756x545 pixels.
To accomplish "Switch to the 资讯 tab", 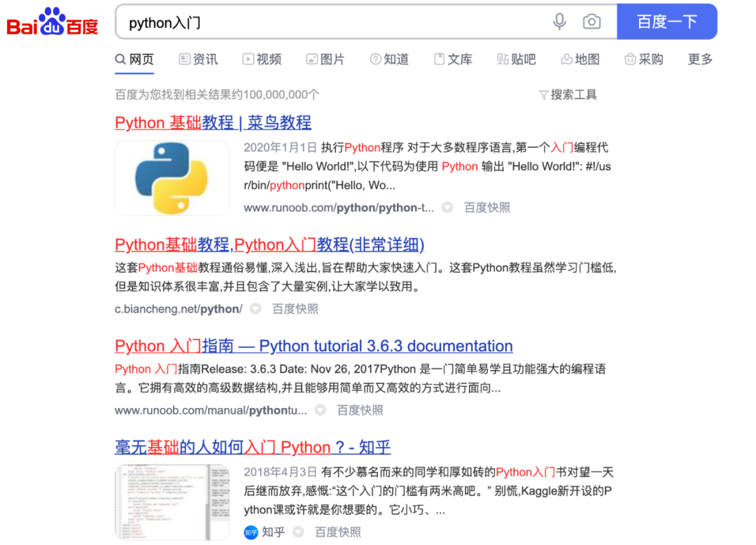I will [x=198, y=59].
